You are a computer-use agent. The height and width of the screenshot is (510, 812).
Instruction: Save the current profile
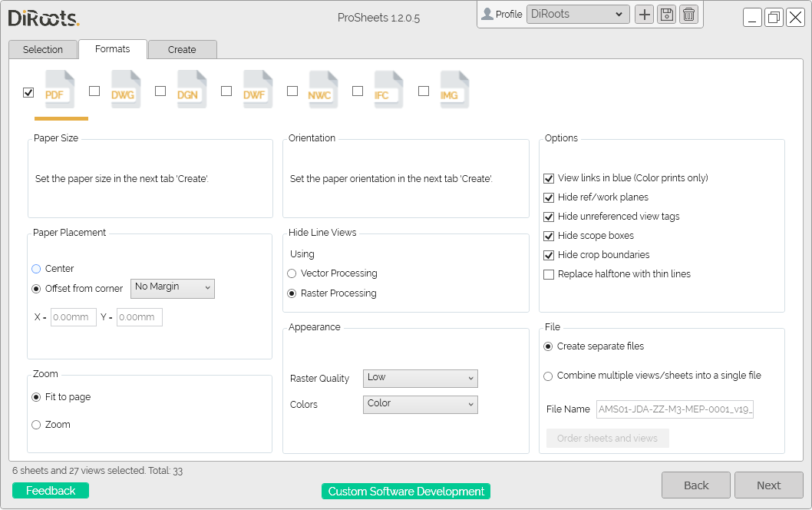[666, 14]
